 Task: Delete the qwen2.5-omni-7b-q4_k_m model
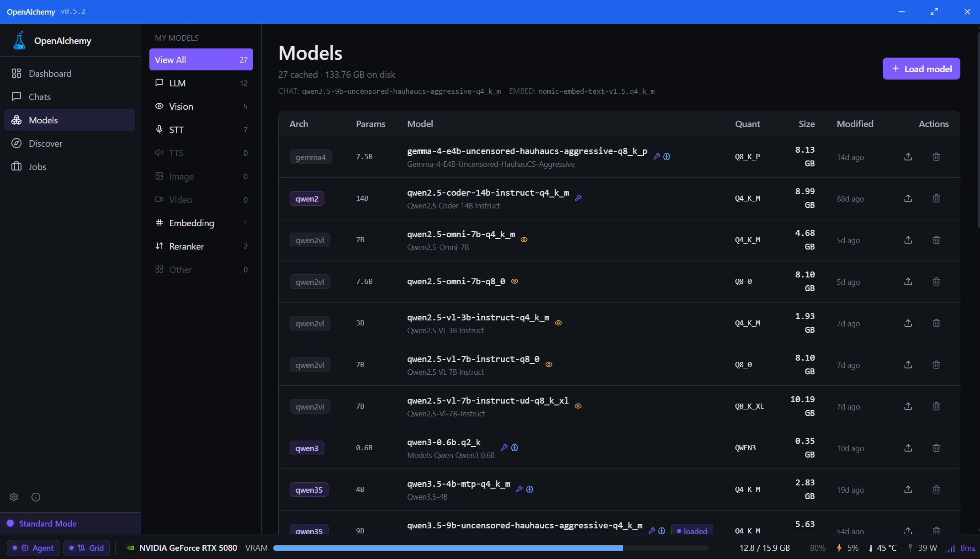pyautogui.click(x=936, y=240)
